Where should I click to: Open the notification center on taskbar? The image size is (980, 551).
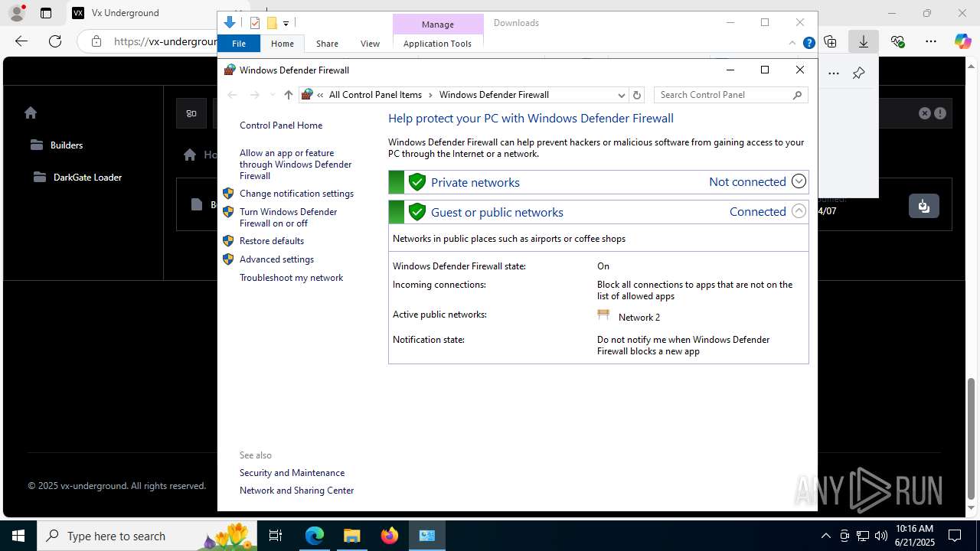click(955, 536)
